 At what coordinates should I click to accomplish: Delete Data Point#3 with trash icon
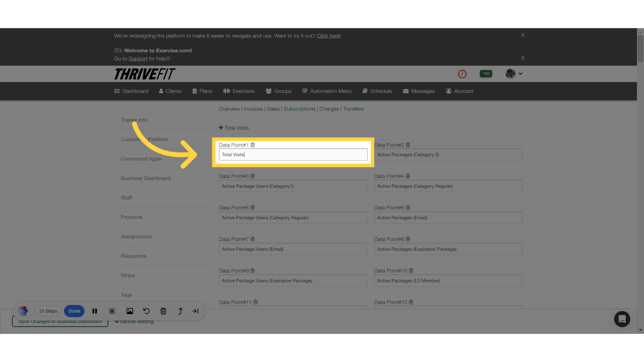click(253, 176)
